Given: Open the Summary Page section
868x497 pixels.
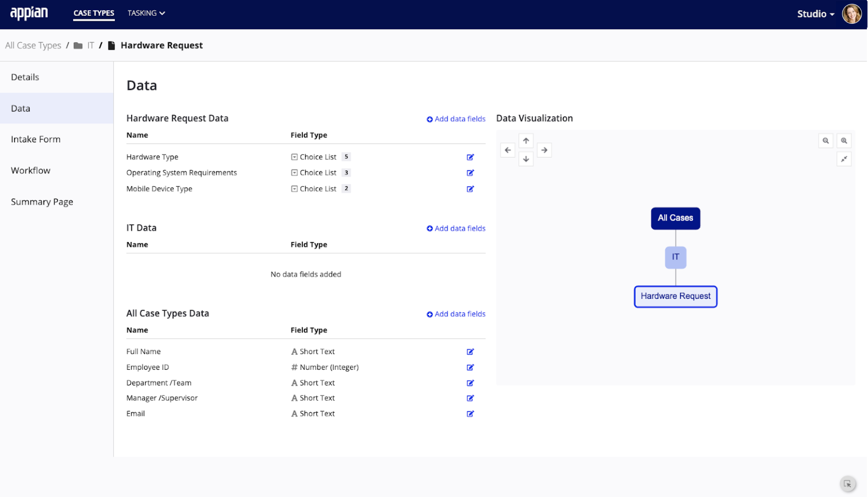Looking at the screenshot, I should click(x=57, y=202).
